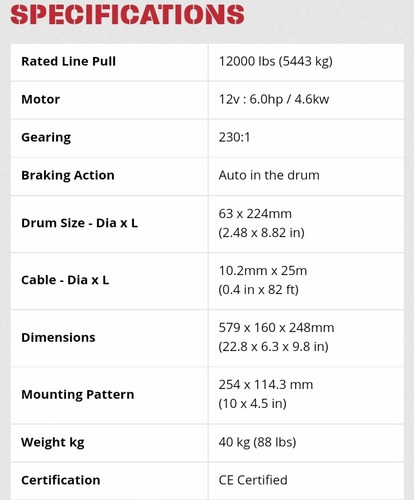The width and height of the screenshot is (414, 500).
Task: Click the 579 x 160 x 248mm value
Action: pos(276,328)
